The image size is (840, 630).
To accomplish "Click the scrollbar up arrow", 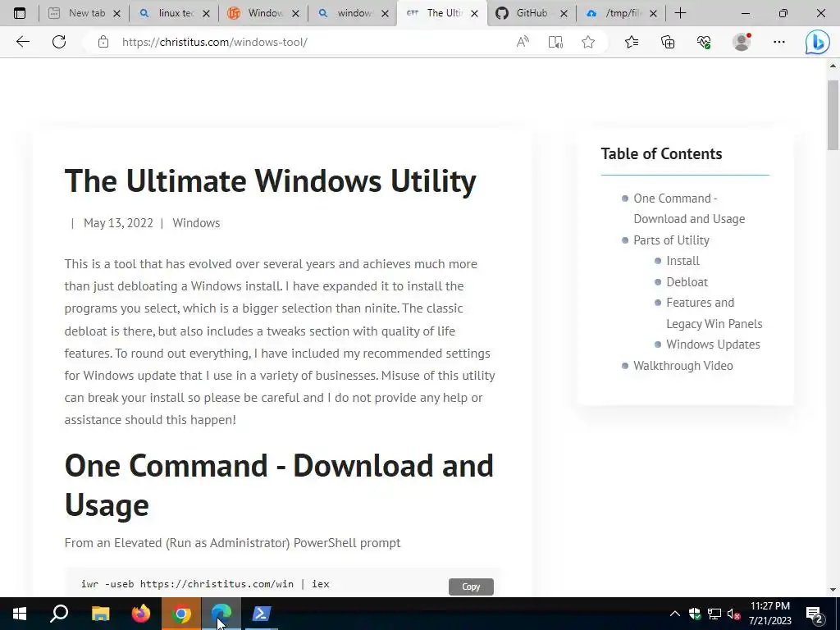I will (833, 66).
